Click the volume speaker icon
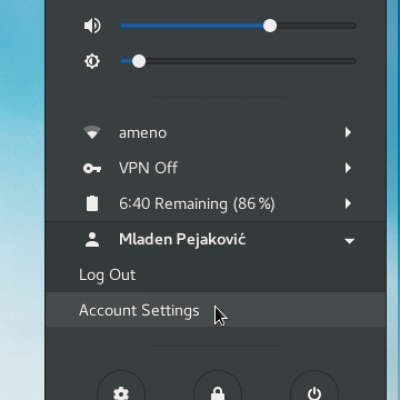 point(92,26)
